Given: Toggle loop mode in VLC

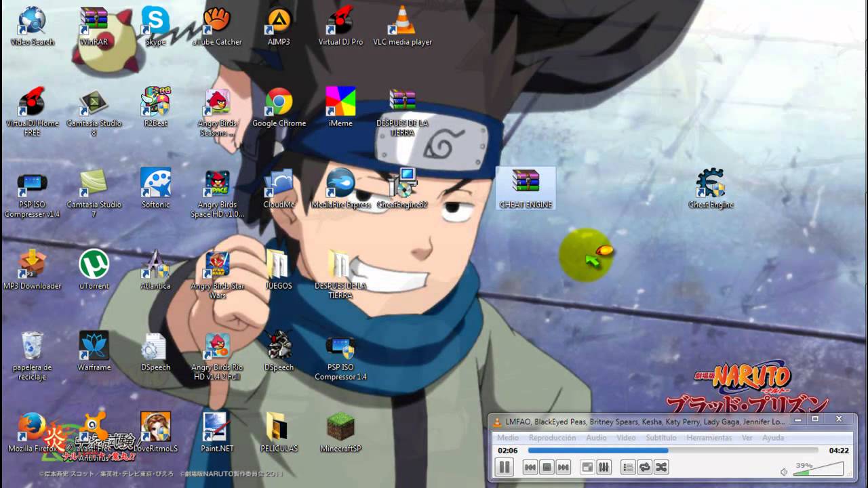Looking at the screenshot, I should pyautogui.click(x=645, y=467).
